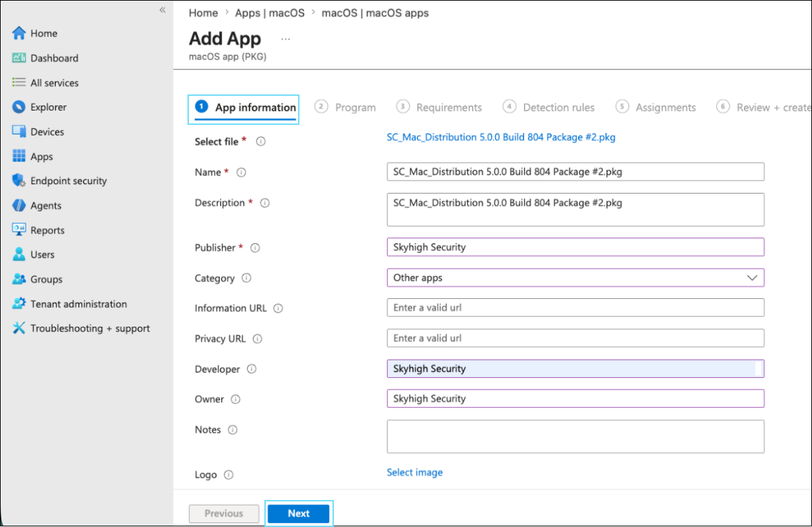Click the Previous button

coord(224,514)
